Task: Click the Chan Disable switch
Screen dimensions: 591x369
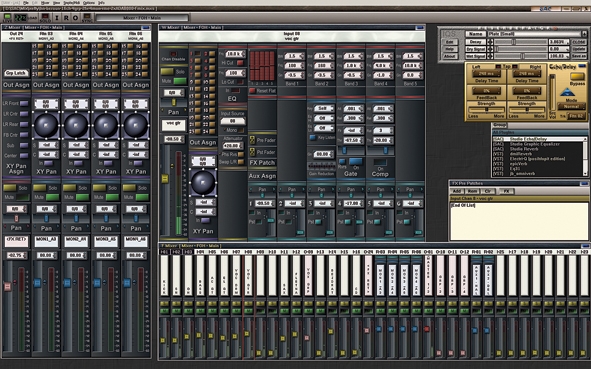Action: click(x=173, y=54)
